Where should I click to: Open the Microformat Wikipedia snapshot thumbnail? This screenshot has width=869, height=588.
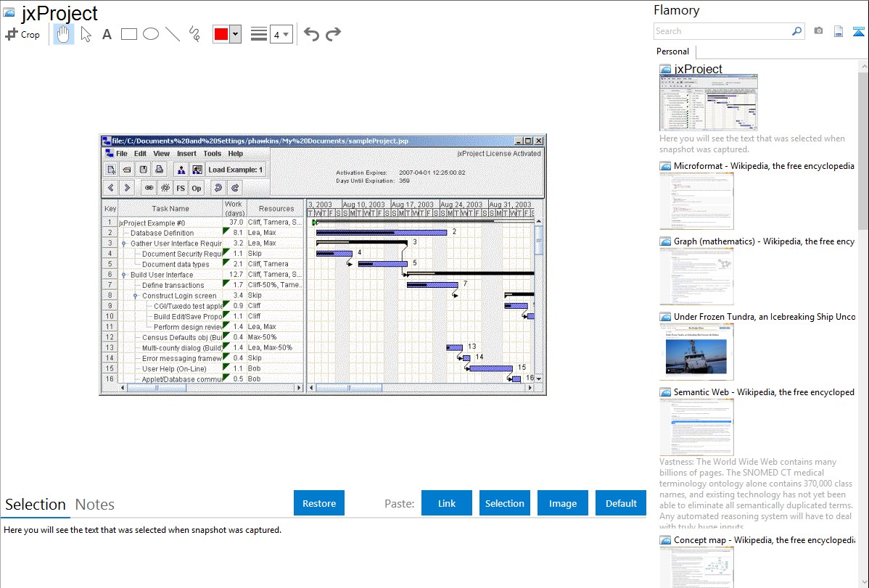tap(696, 201)
